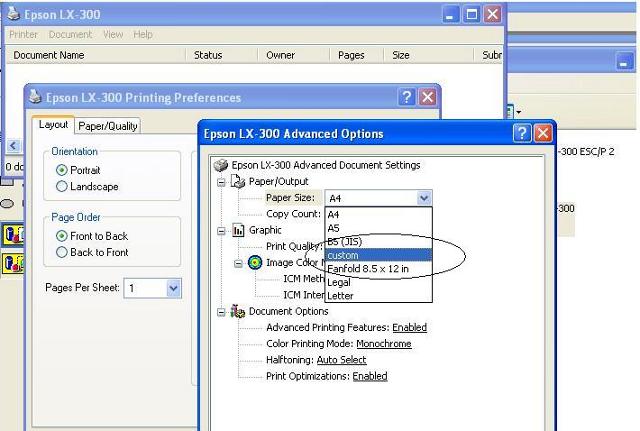Click the help button in Advanced Options
This screenshot has width=640, height=431.
[x=522, y=133]
